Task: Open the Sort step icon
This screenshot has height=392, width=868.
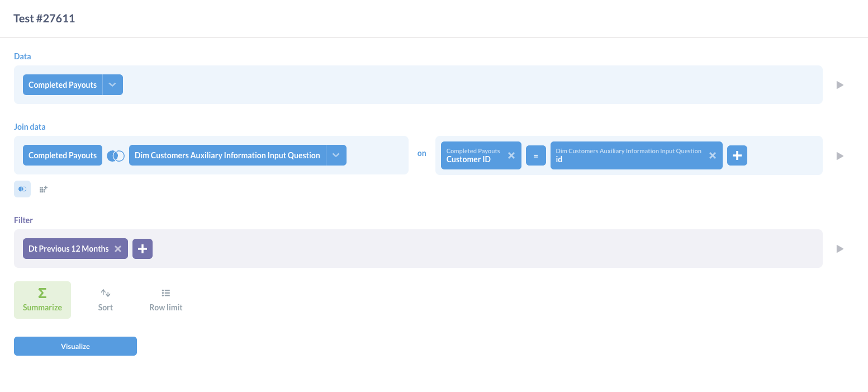Action: (x=105, y=299)
